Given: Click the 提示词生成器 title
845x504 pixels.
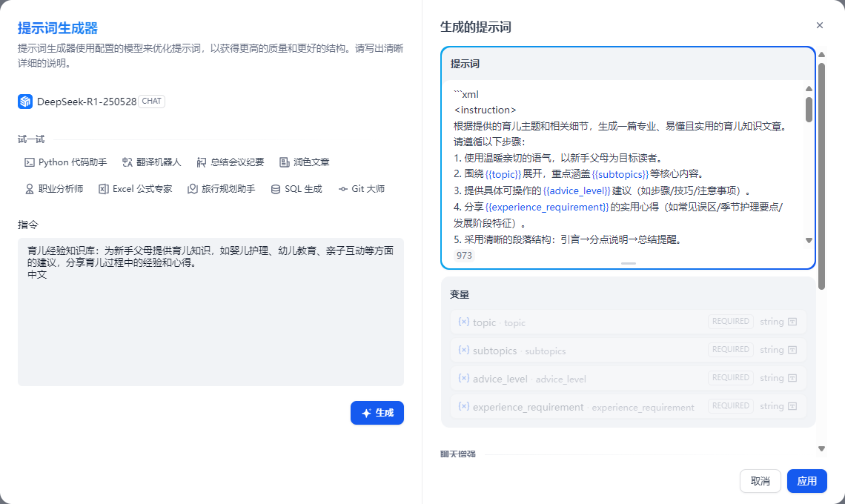Looking at the screenshot, I should (58, 28).
